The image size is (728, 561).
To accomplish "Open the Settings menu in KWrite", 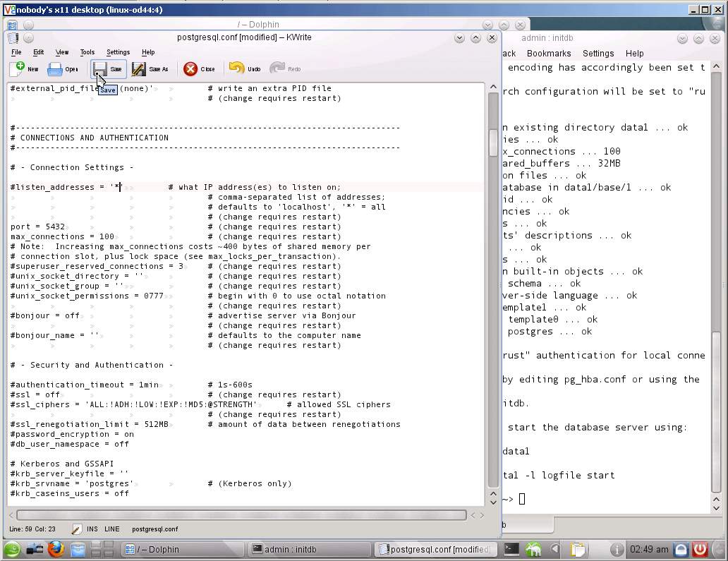I will (118, 52).
